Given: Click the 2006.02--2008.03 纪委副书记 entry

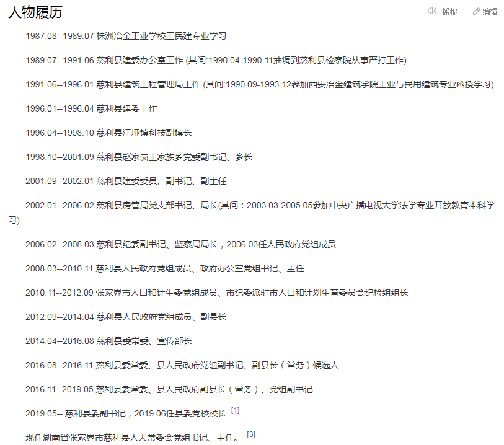Looking at the screenshot, I should 155,244.
